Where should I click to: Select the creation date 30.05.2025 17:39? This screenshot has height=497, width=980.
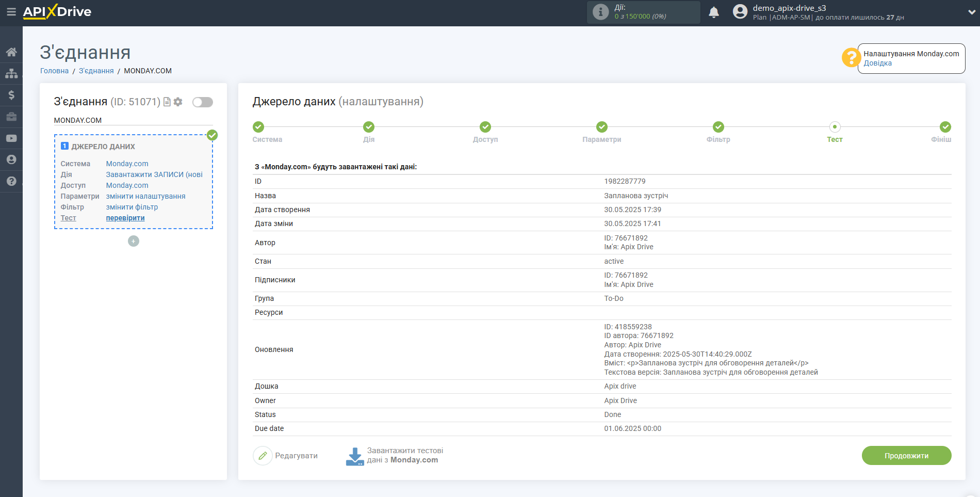[632, 210]
